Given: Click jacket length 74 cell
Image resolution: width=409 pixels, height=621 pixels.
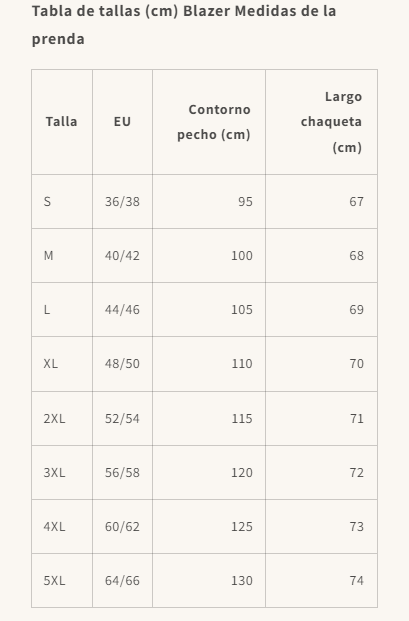Looking at the screenshot, I should (321, 581).
